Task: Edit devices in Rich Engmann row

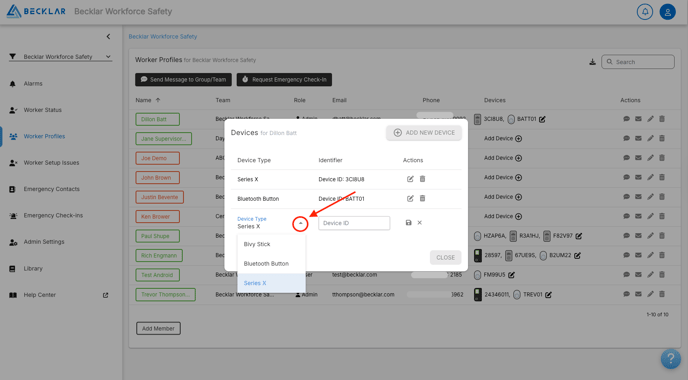Action: coord(577,255)
